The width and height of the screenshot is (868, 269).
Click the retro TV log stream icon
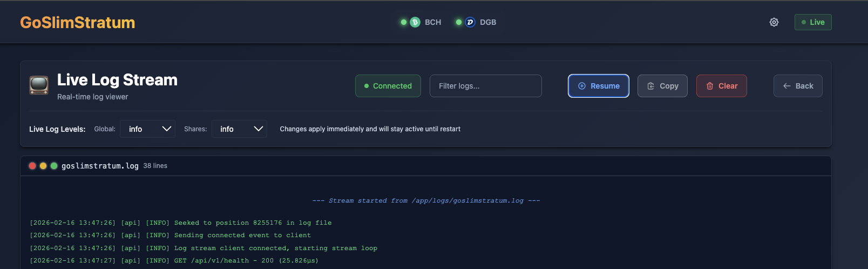click(x=39, y=85)
